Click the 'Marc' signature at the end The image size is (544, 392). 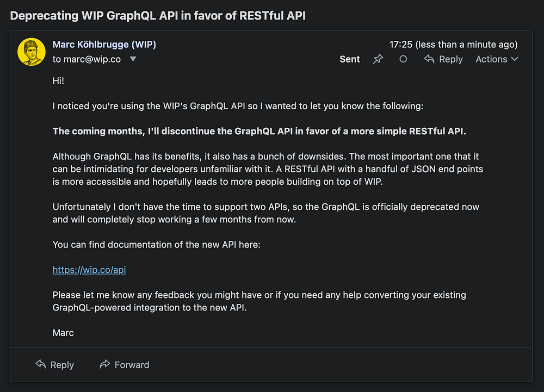coord(63,332)
